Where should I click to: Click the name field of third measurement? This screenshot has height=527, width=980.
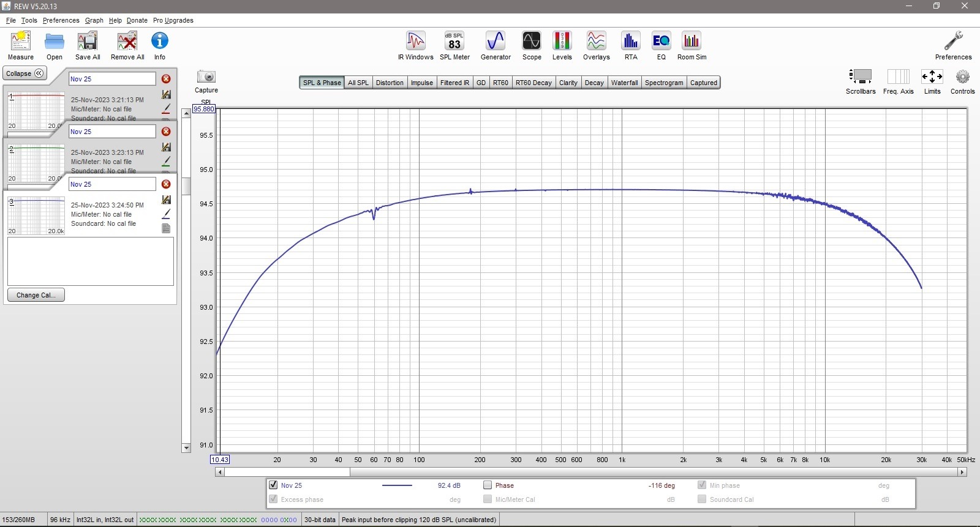[x=112, y=184]
